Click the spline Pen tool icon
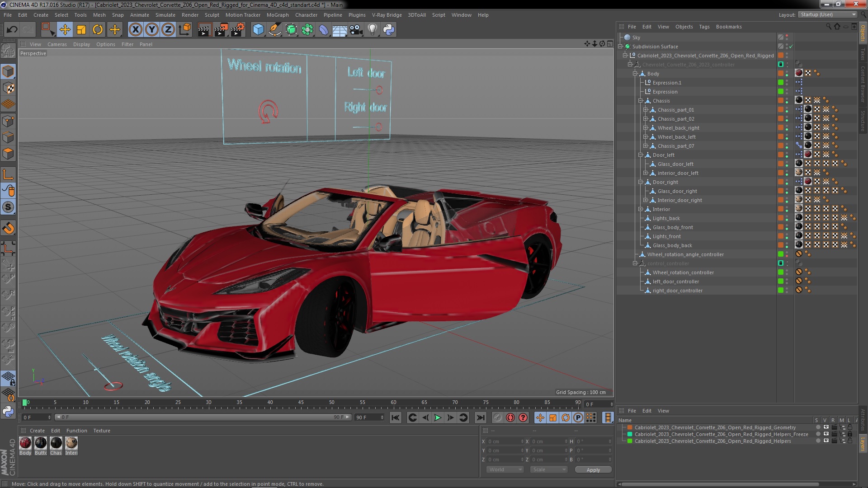 point(274,30)
